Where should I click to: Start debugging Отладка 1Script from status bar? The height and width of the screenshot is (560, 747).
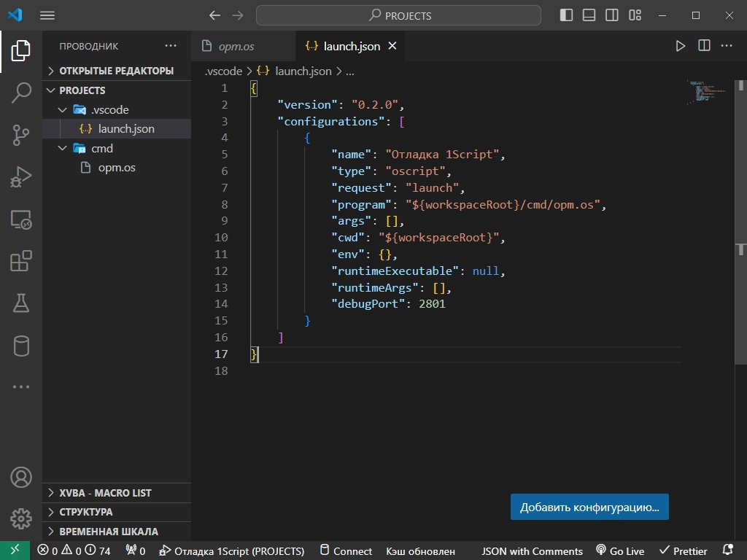click(231, 551)
